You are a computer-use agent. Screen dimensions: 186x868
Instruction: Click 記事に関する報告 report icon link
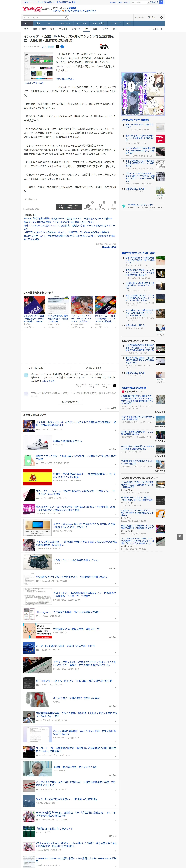tap(32, 209)
